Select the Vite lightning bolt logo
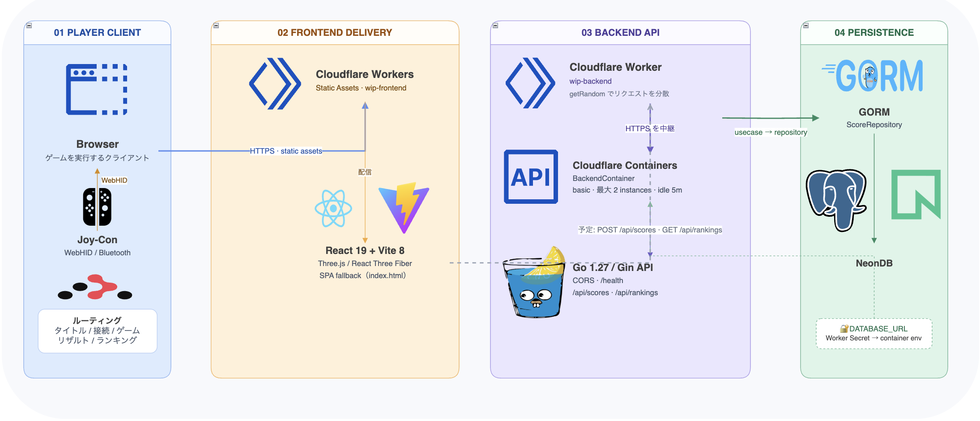 pyautogui.click(x=404, y=208)
